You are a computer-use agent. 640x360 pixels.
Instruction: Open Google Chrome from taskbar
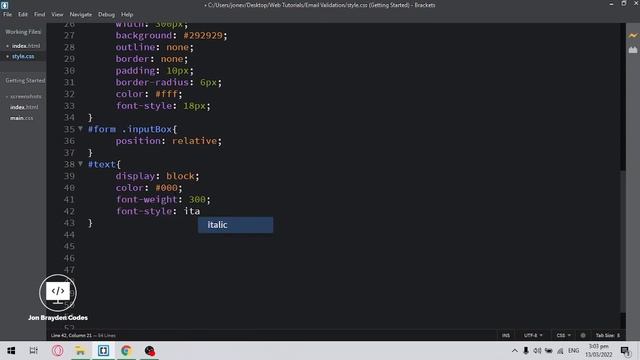[x=126, y=351]
